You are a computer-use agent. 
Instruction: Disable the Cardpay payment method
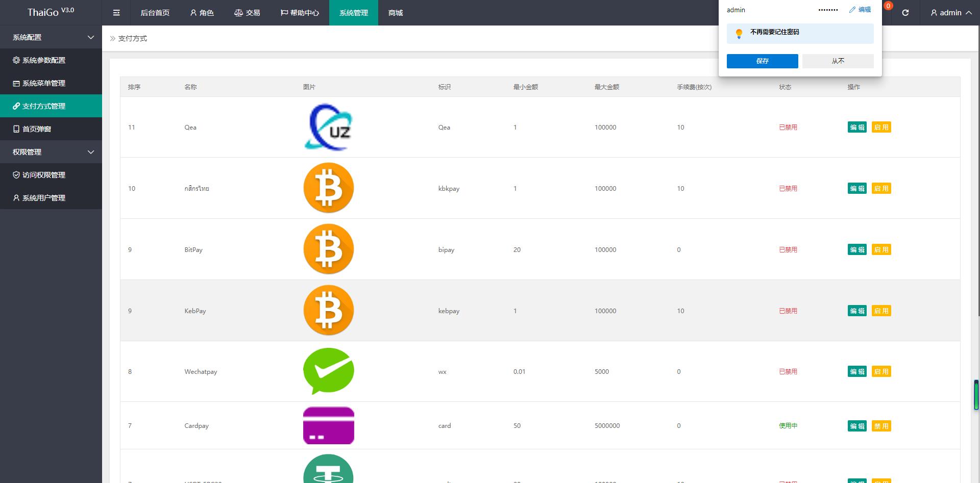click(x=881, y=426)
